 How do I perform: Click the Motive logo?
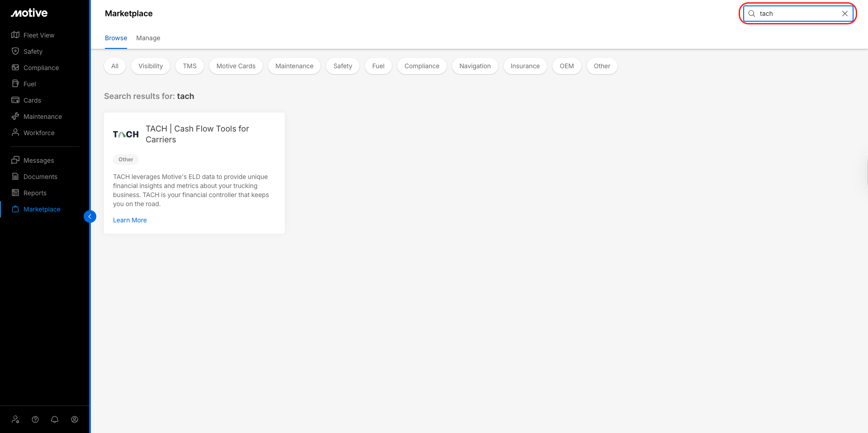click(29, 13)
